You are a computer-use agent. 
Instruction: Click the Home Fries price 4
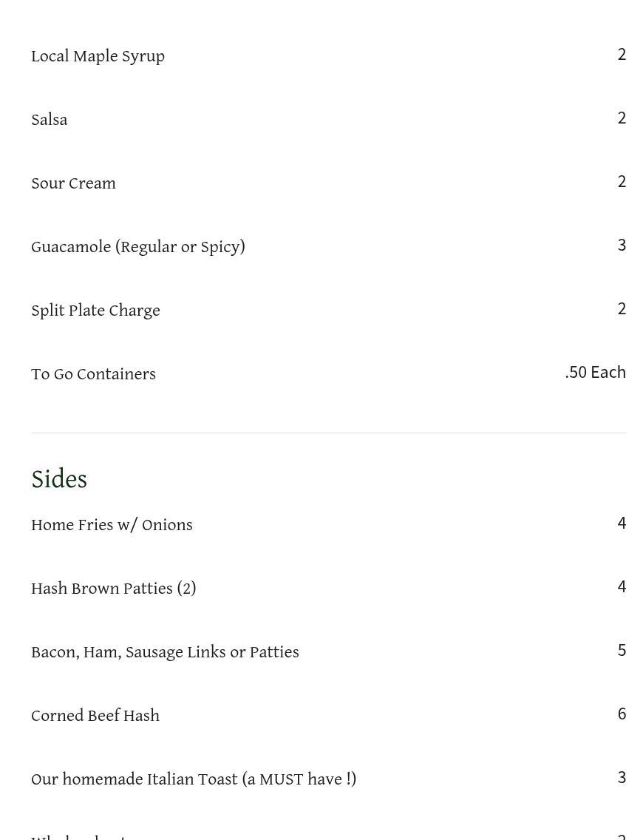[x=622, y=523]
